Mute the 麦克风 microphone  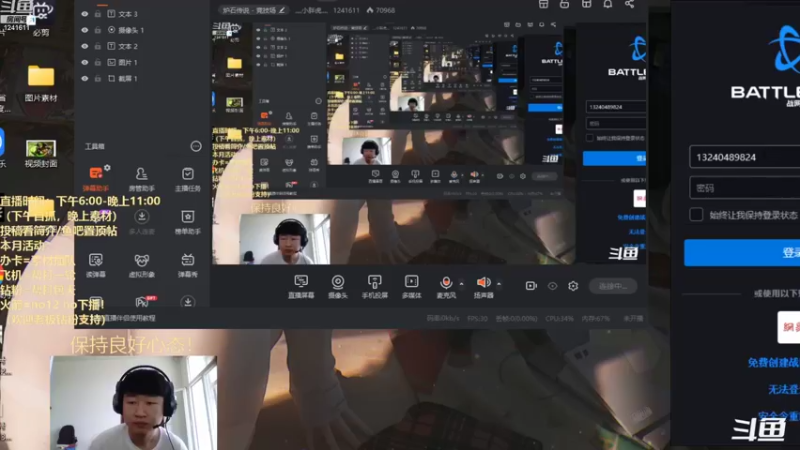[x=446, y=286]
